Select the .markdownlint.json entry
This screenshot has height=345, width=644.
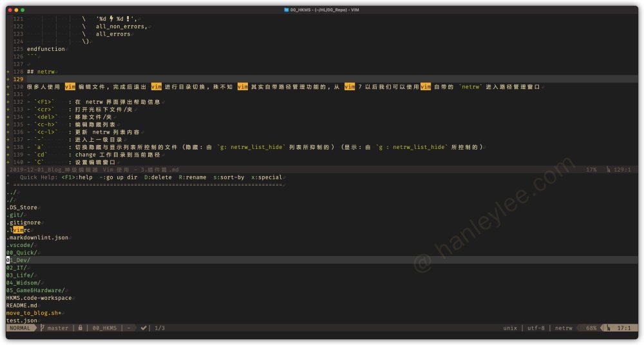click(37, 237)
